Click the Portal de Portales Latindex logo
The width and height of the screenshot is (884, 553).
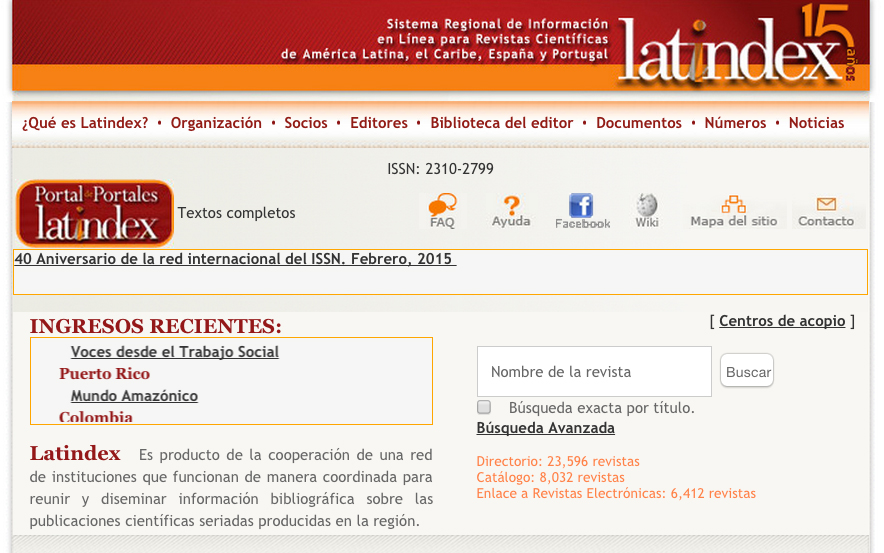[95, 213]
